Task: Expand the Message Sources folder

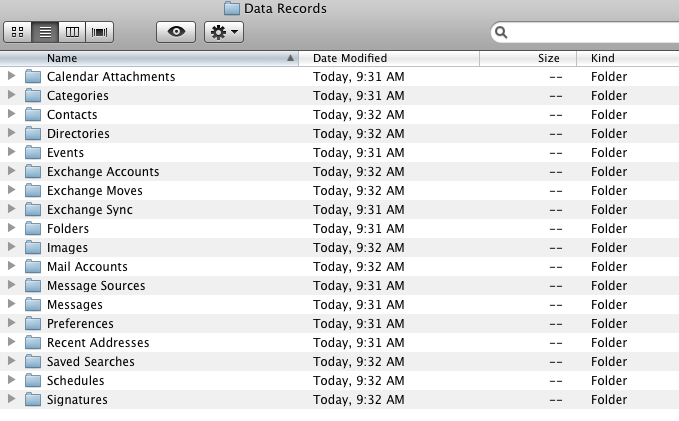Action: point(12,285)
